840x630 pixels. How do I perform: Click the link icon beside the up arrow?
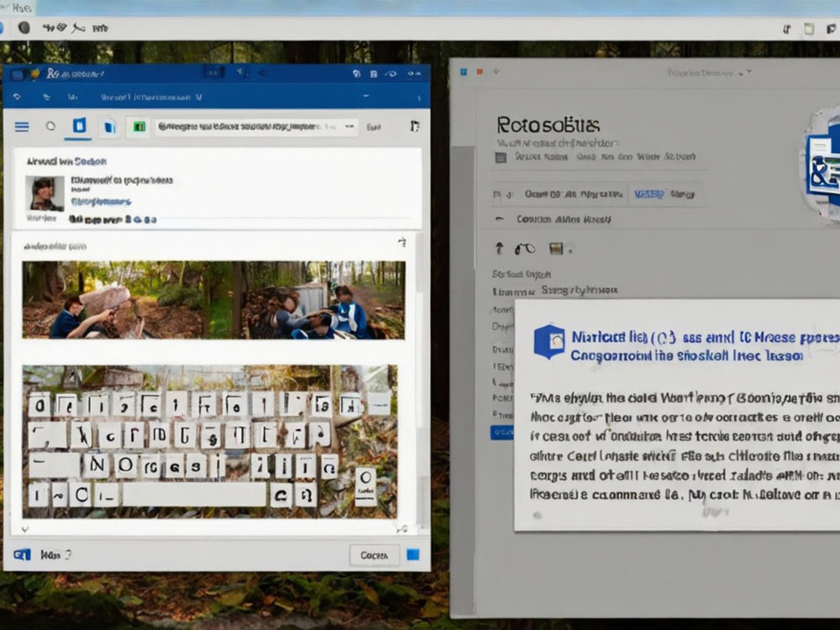click(x=525, y=249)
